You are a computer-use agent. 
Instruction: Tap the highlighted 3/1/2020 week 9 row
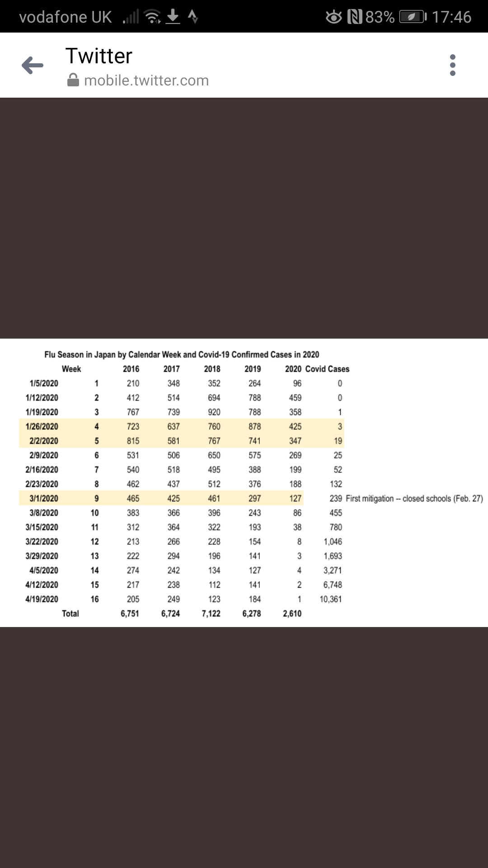[x=161, y=498]
